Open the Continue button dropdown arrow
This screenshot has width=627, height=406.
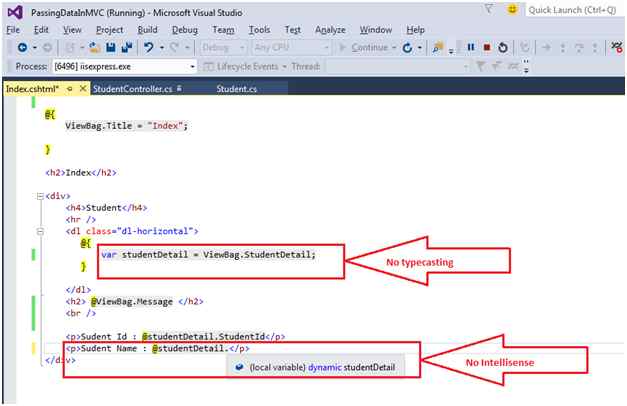(394, 48)
